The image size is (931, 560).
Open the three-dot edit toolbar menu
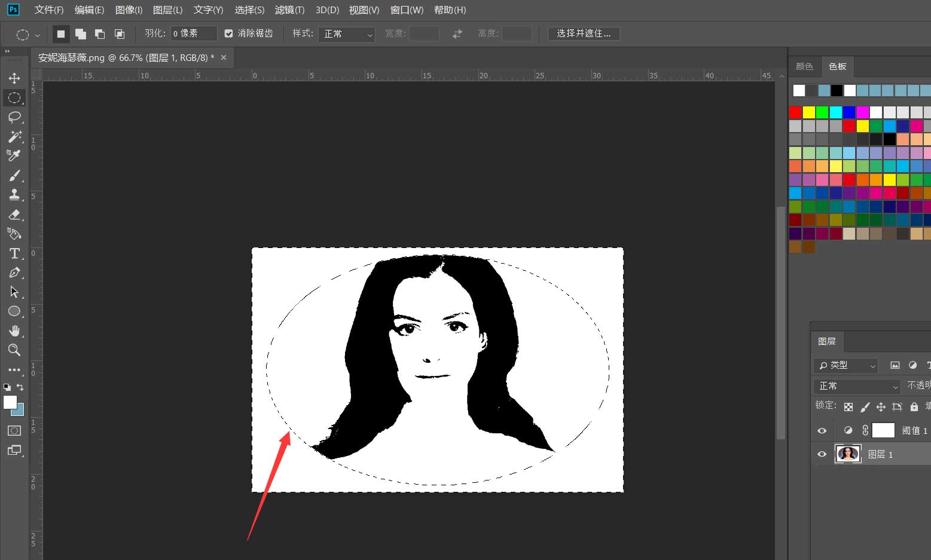[14, 370]
